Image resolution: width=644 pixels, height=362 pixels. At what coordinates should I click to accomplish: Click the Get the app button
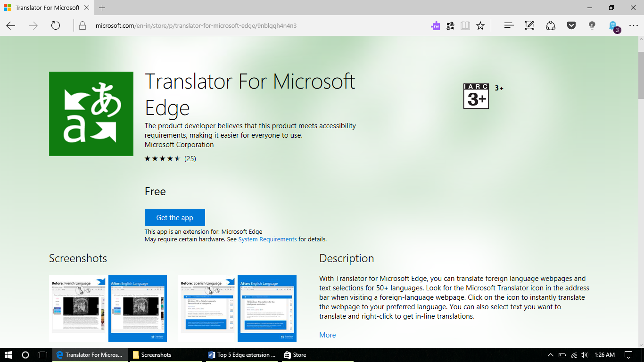pyautogui.click(x=174, y=217)
